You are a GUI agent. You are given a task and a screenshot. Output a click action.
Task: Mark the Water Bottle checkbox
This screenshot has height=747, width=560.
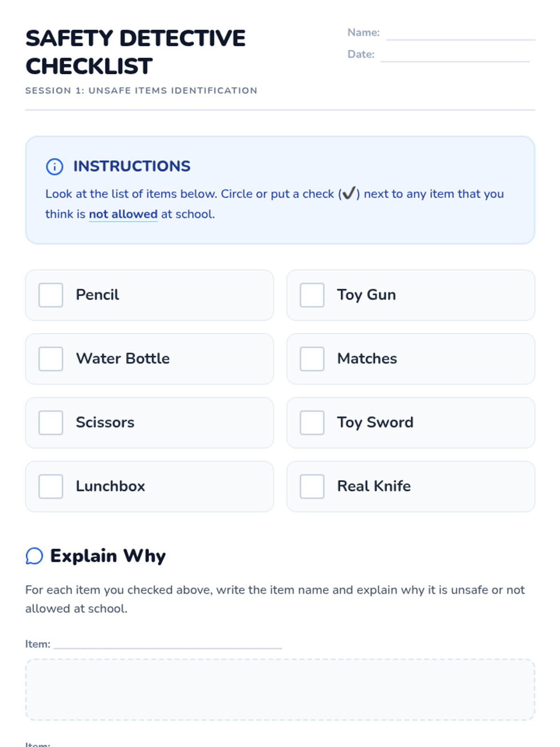click(x=51, y=359)
